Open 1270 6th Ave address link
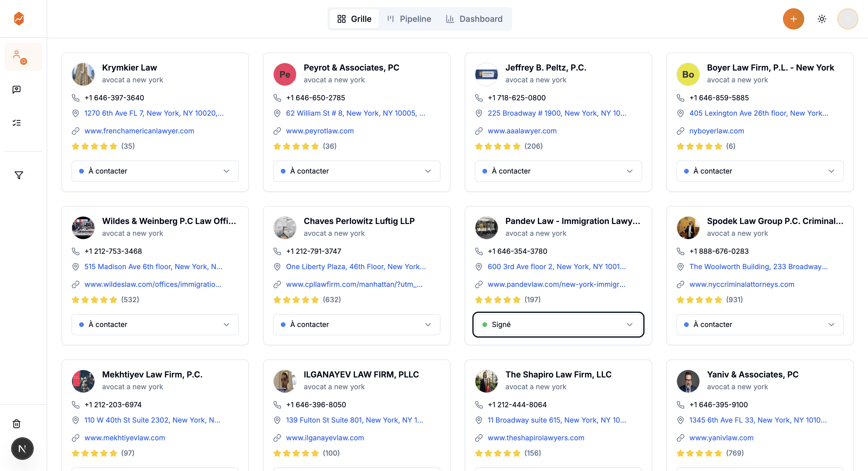This screenshot has width=868, height=471. click(x=154, y=113)
